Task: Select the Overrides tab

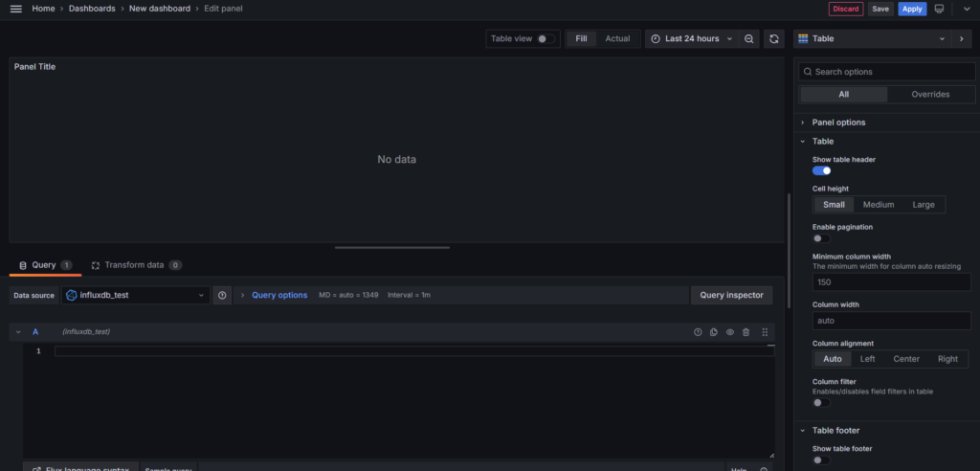Action: click(x=929, y=95)
